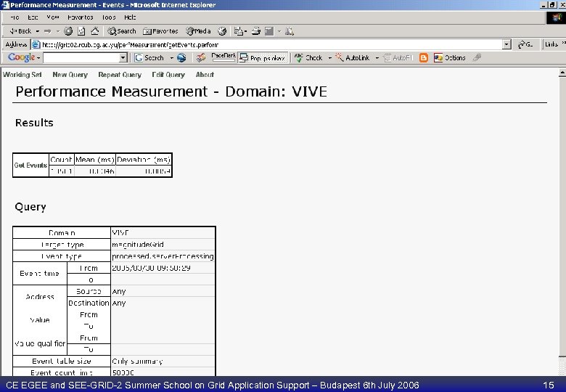Click the magnitudeGrid target type value
The height and width of the screenshot is (392, 566).
138,245
